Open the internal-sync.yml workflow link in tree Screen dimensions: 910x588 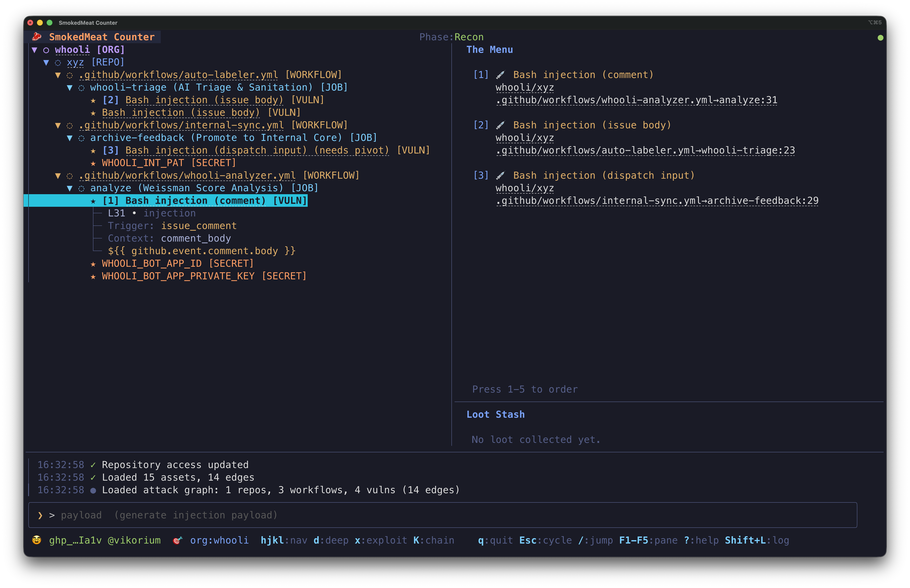(x=181, y=125)
